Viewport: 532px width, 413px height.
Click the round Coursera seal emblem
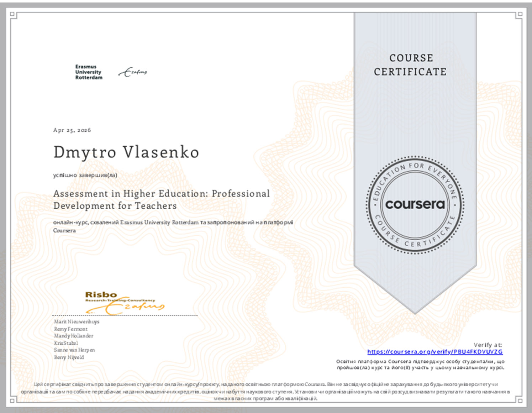pyautogui.click(x=415, y=205)
